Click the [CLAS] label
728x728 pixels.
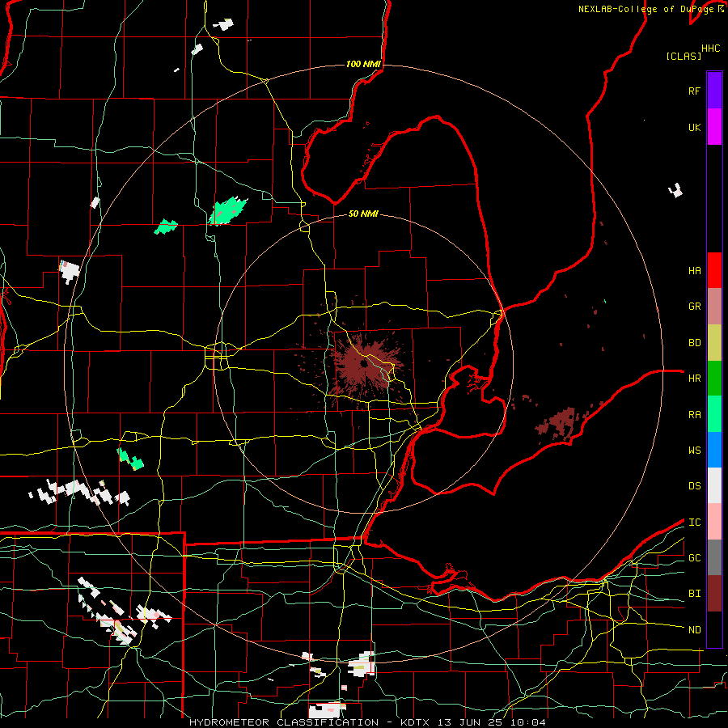684,57
